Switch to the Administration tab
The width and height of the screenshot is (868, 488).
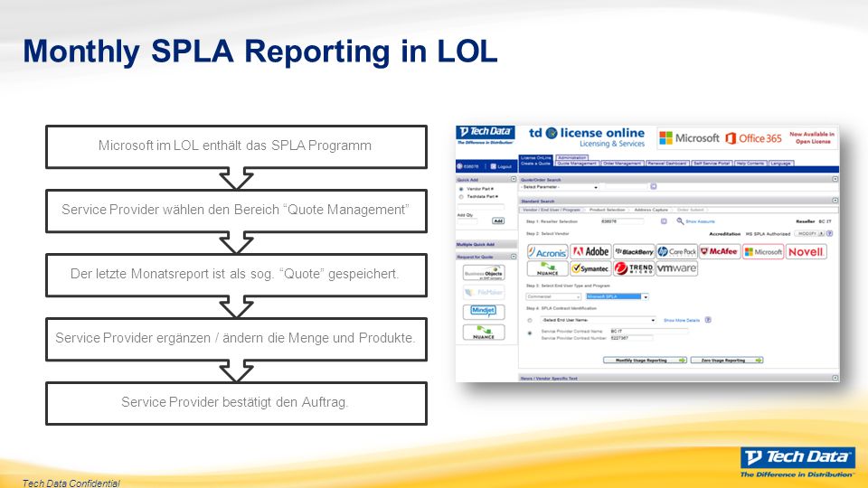(571, 157)
